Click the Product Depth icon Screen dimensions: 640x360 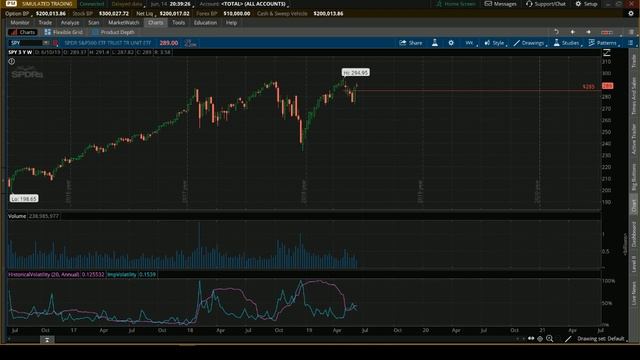coord(96,32)
